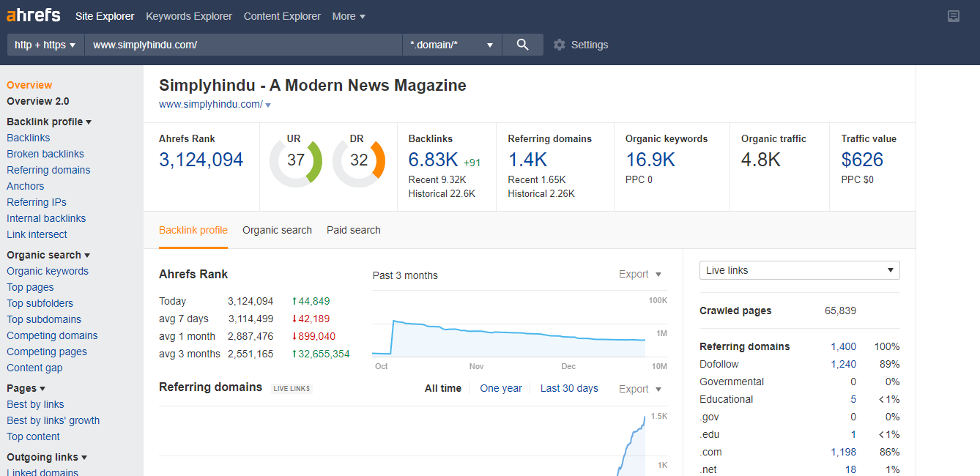This screenshot has height=476, width=980.
Task: Select One year range for referring domains
Action: 501,388
